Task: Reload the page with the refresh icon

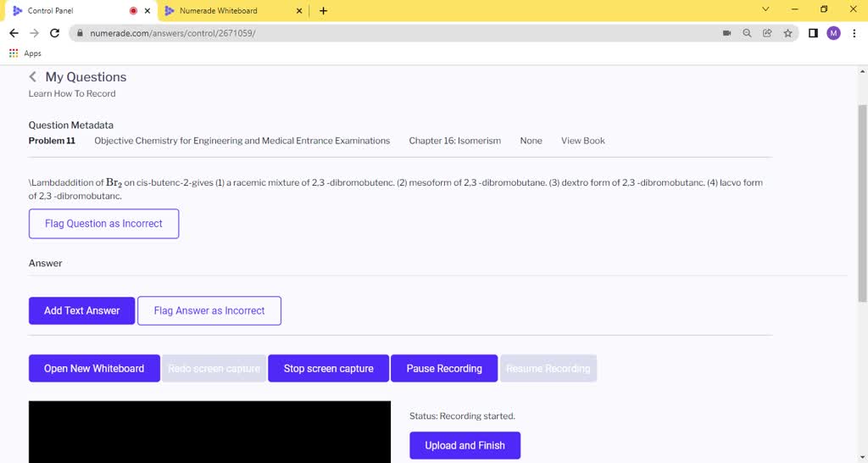Action: tap(54, 33)
